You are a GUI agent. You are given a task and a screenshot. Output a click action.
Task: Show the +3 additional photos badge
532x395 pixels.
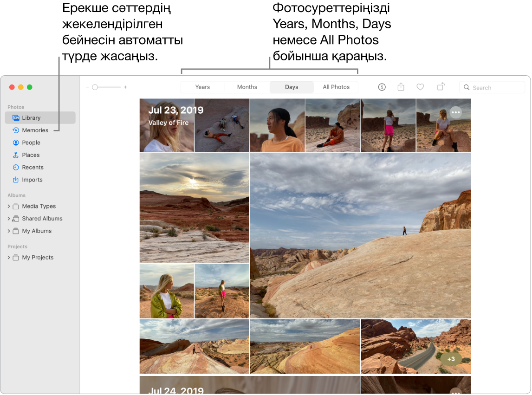[451, 359]
